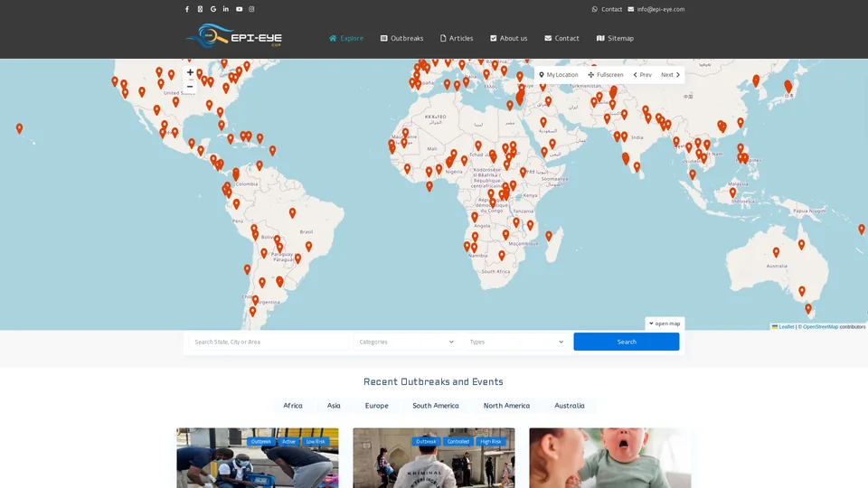868x488 pixels.
Task: Click the map marker over Japan
Action: click(x=788, y=87)
